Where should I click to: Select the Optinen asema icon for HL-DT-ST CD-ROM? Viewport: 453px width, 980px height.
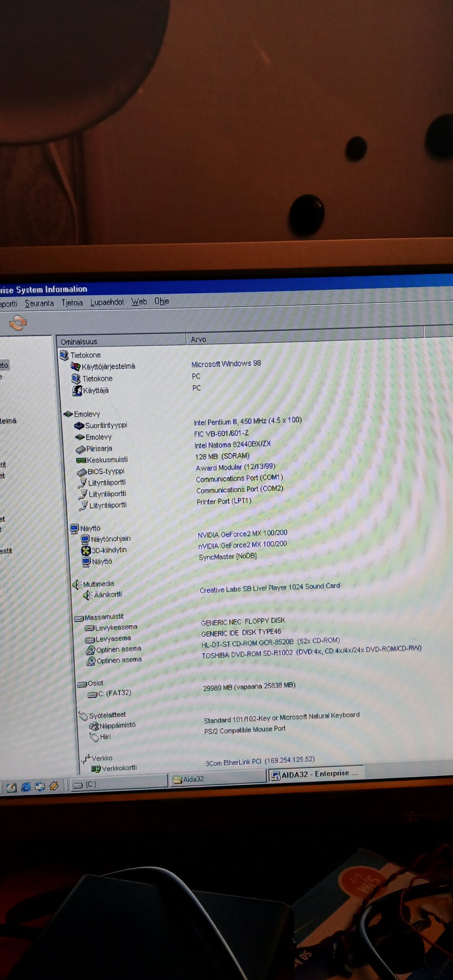pyautogui.click(x=90, y=651)
